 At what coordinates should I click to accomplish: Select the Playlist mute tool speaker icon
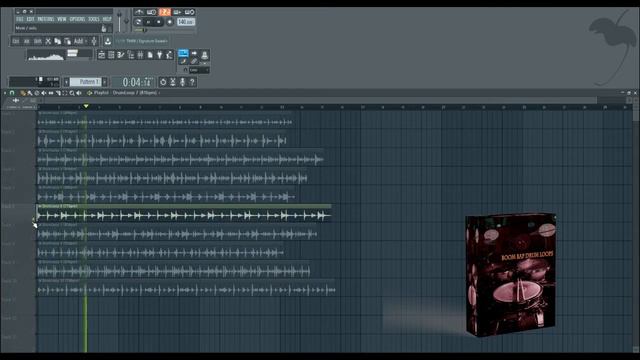43,93
